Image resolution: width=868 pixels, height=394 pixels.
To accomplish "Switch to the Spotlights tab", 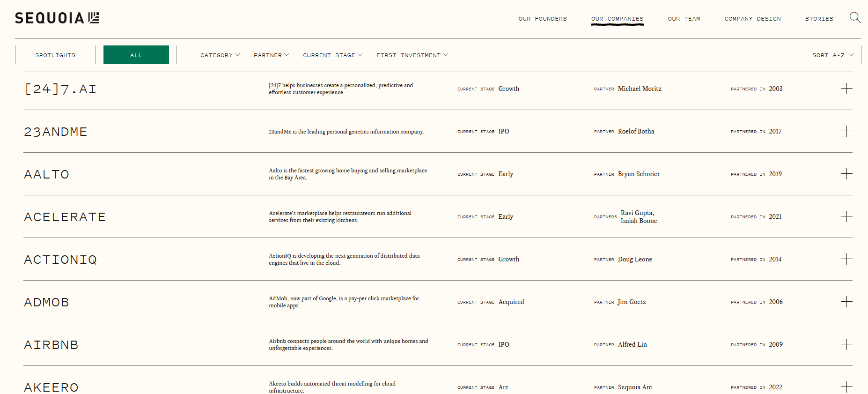I will [55, 55].
